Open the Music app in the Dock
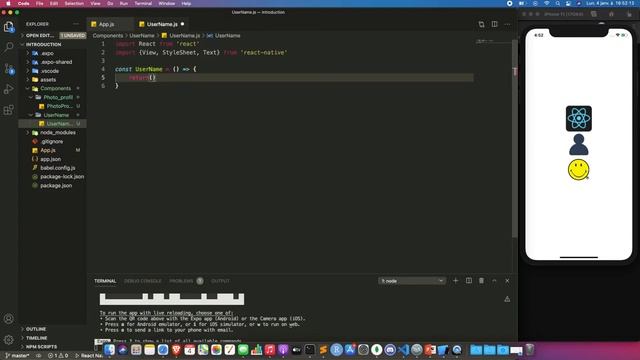This screenshot has width=640, height=360. (270, 350)
